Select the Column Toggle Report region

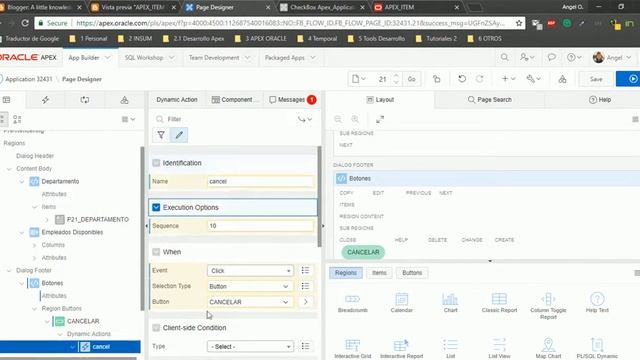(x=548, y=306)
